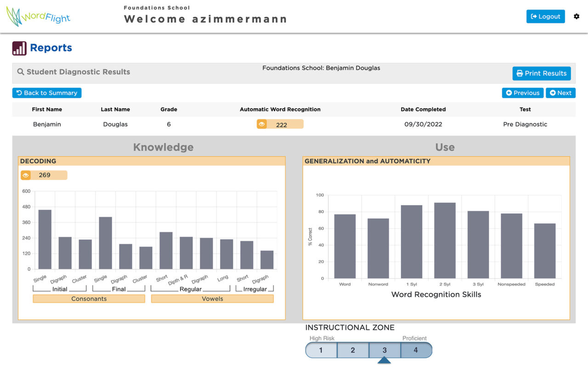This screenshot has width=588, height=368.
Task: Toggle the eye icon next to score 222
Action: tap(261, 124)
